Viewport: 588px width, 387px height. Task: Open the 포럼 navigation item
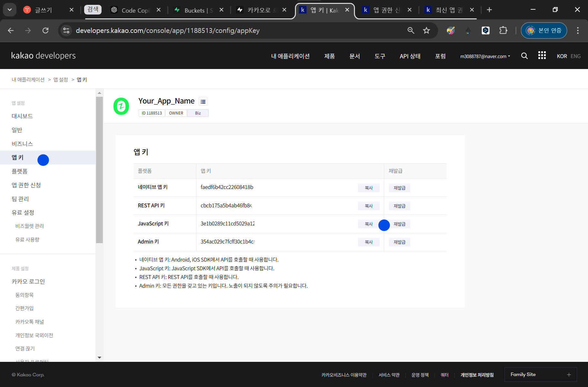[440, 56]
